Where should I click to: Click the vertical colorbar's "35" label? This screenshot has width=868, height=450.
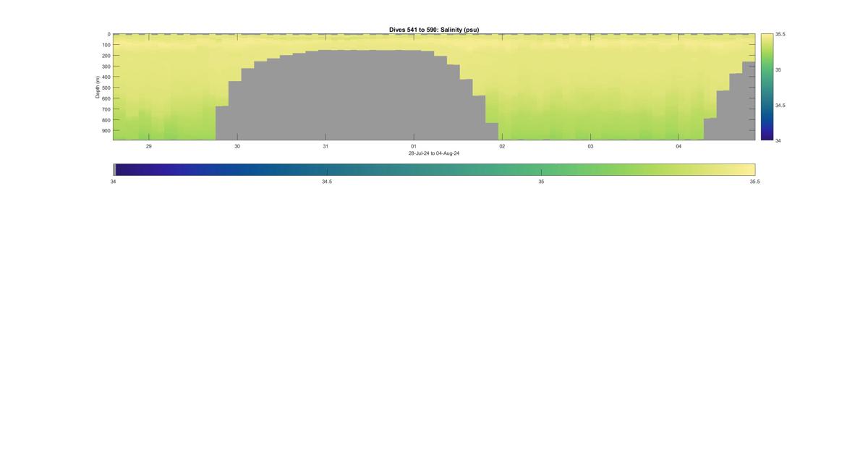click(778, 69)
